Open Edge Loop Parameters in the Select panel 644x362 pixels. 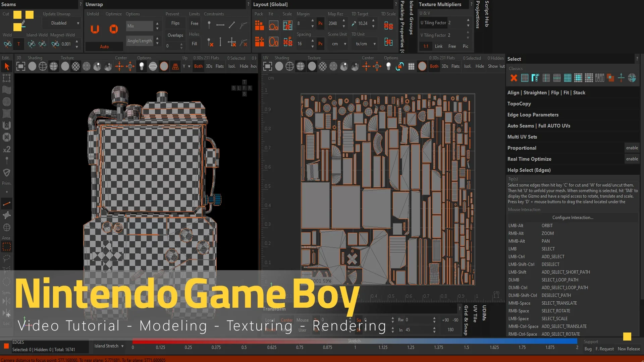(533, 115)
